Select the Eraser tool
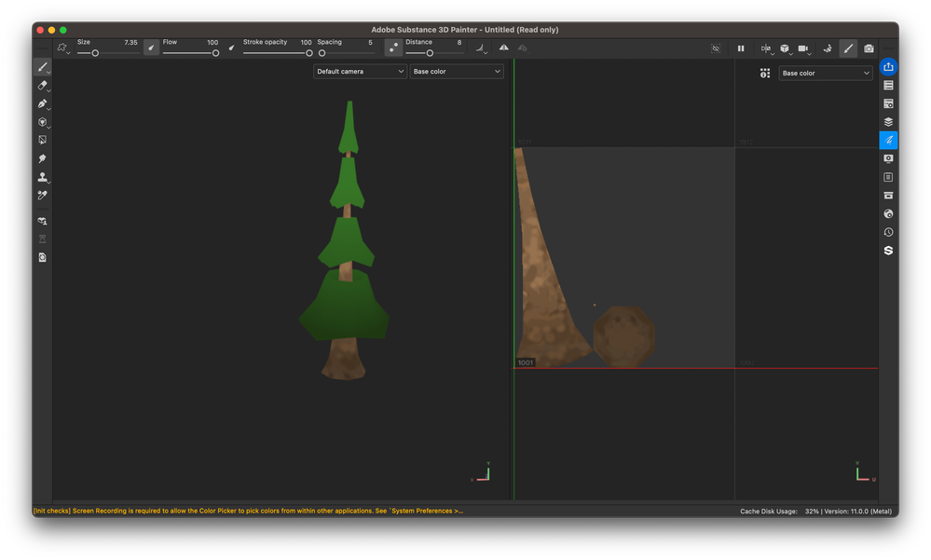The width and height of the screenshot is (931, 560). [42, 86]
